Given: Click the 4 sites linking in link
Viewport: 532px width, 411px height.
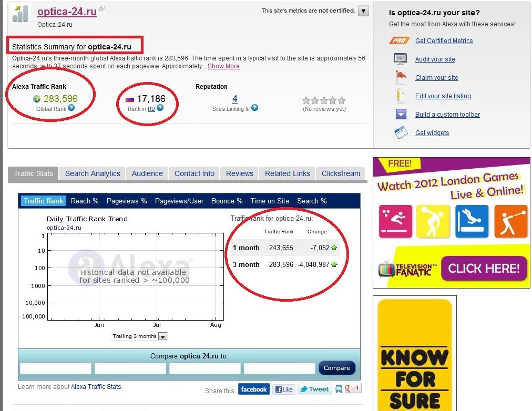Looking at the screenshot, I should 235,99.
